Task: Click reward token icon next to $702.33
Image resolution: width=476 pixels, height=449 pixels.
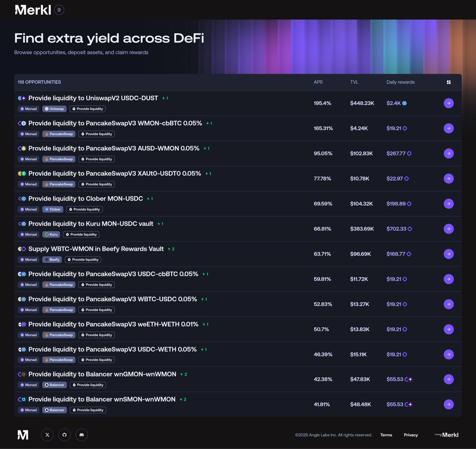Action: (410, 229)
